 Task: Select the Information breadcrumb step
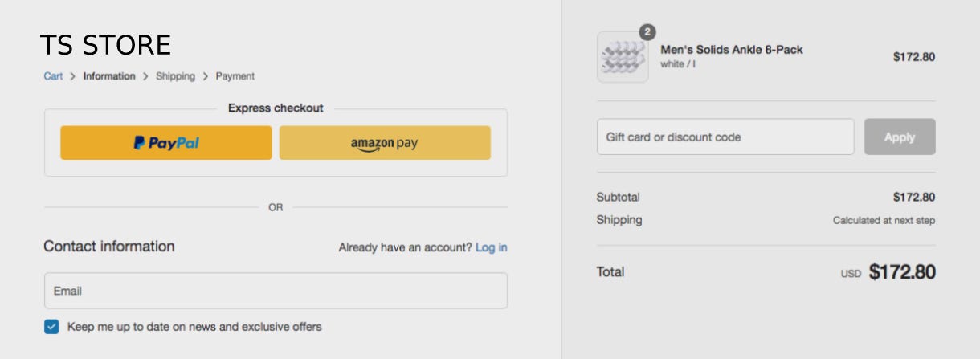[x=109, y=76]
